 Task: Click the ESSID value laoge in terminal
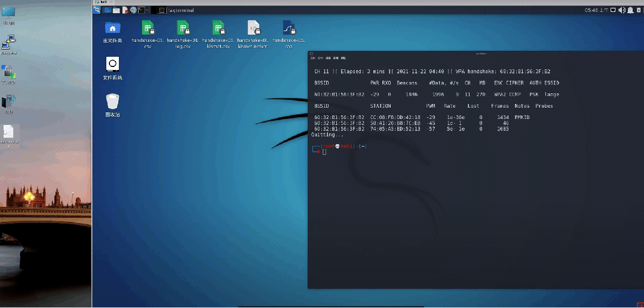[x=551, y=94]
